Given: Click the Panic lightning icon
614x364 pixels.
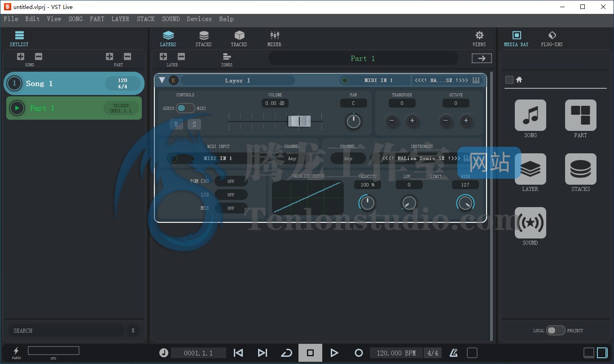Looking at the screenshot, I should tap(16, 351).
